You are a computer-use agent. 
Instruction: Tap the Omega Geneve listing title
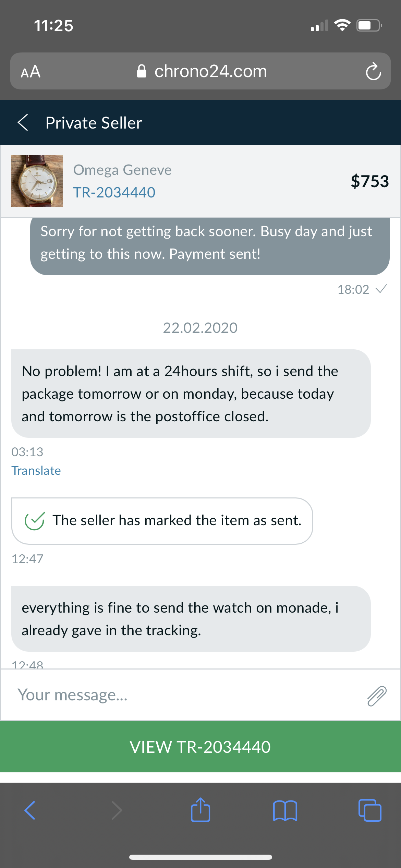point(122,170)
